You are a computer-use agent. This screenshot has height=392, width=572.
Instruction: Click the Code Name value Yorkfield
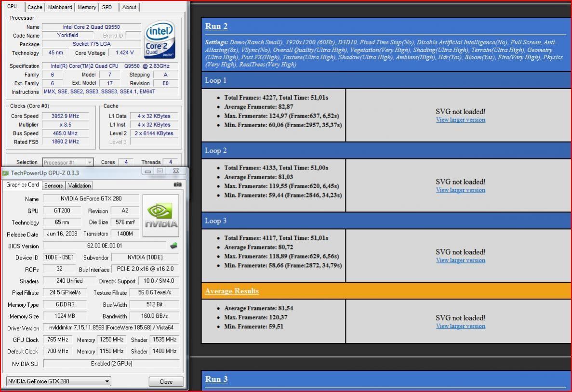pos(67,35)
